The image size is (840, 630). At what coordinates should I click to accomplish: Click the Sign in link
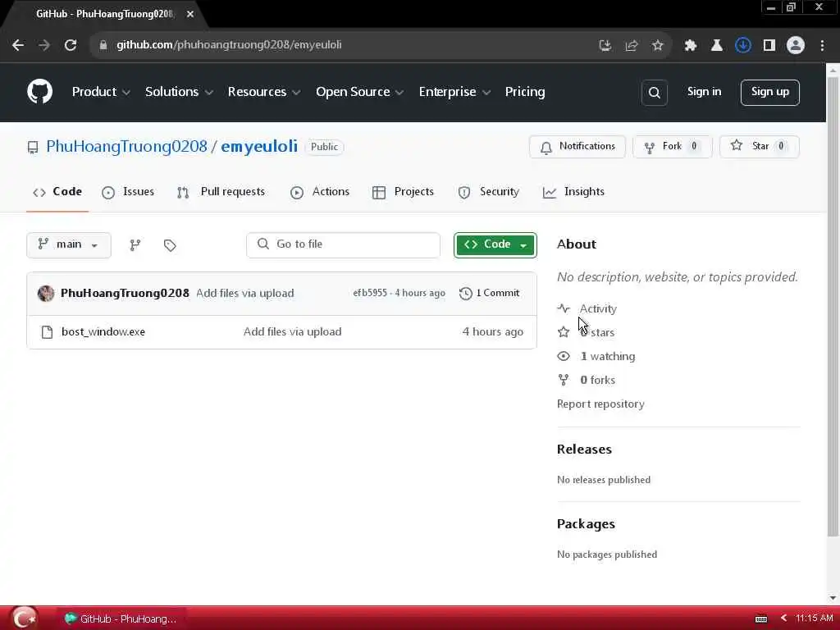pos(704,92)
